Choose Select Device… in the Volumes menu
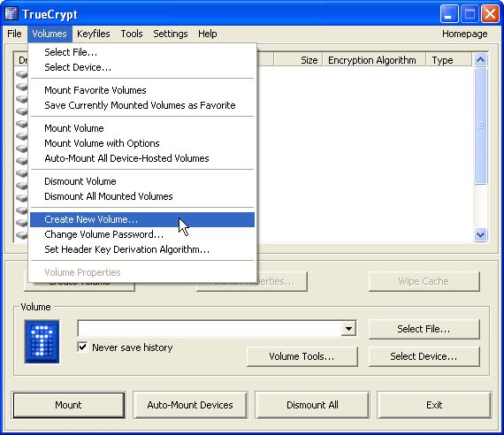The height and width of the screenshot is (435, 504). [x=142, y=67]
